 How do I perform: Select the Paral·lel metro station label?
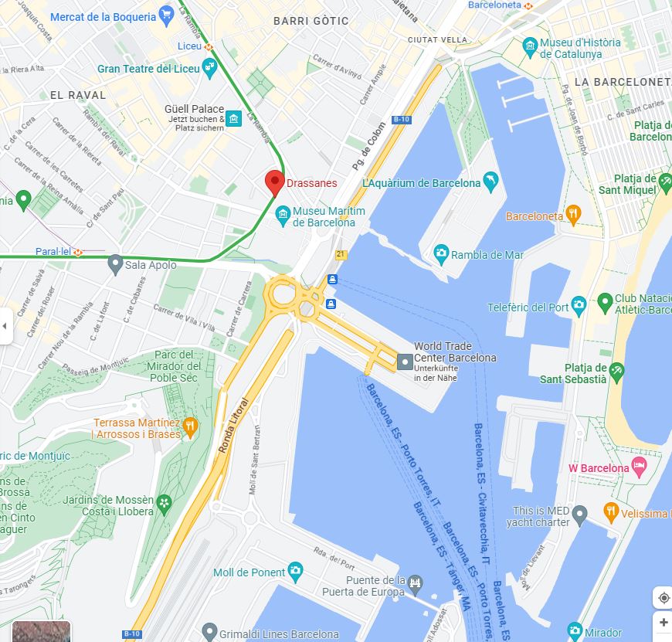pyautogui.click(x=53, y=252)
